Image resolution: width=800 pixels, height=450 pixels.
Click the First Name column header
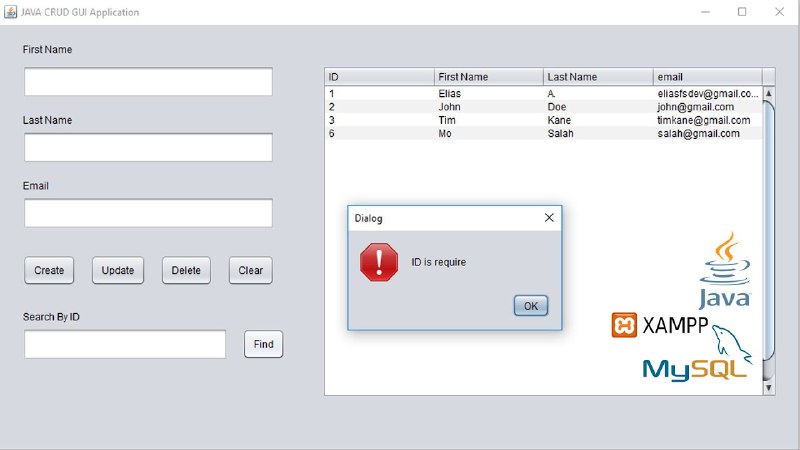489,77
